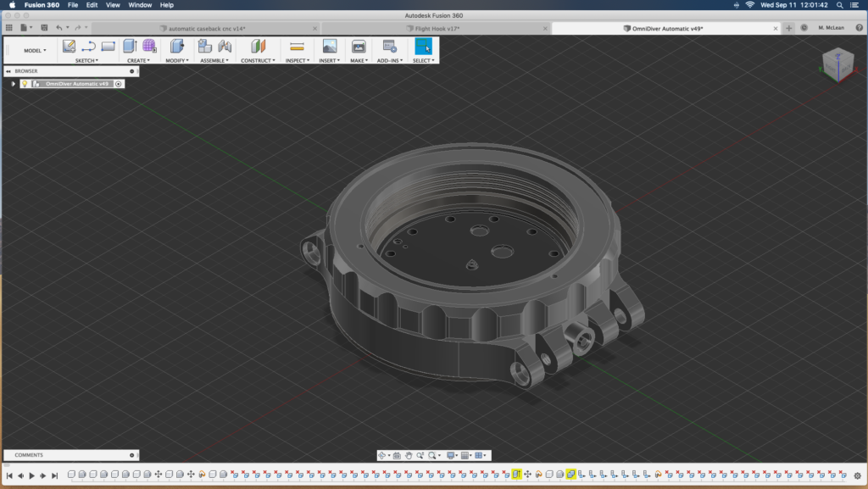
Task: Click the Extrude icon in Create
Action: pos(130,46)
